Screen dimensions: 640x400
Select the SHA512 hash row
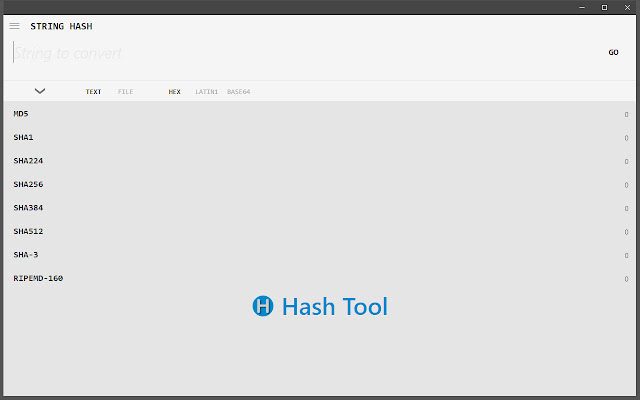320,231
